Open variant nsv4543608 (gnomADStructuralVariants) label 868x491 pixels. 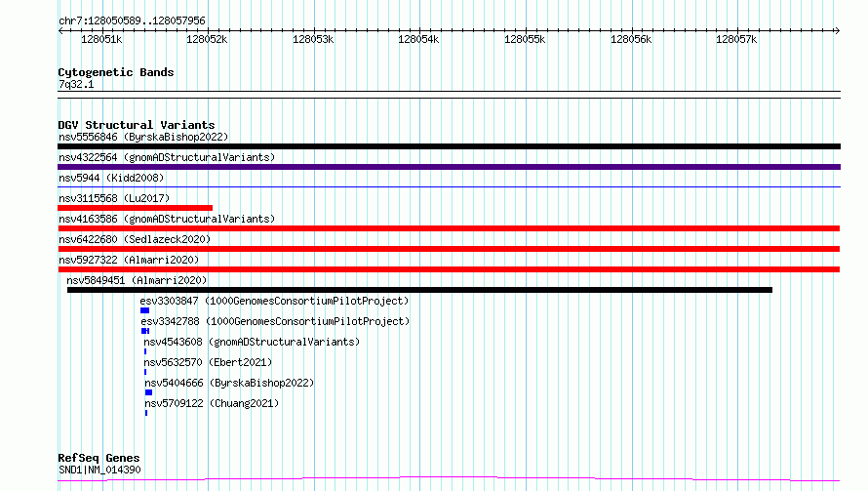tap(252, 342)
